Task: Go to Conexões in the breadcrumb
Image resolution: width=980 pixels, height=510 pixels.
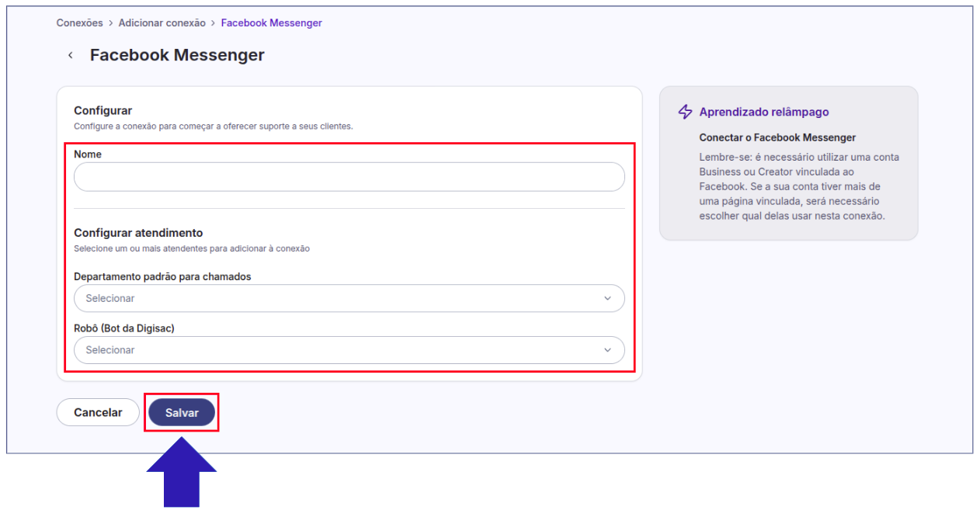Action: 80,23
